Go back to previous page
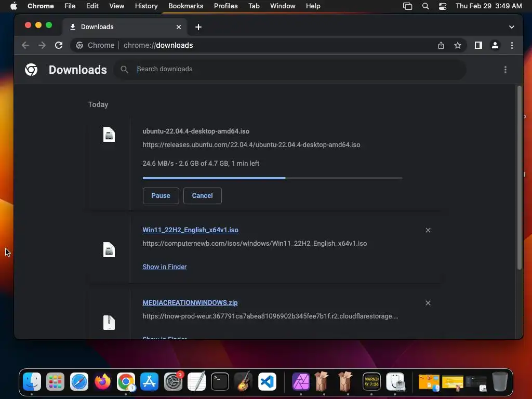This screenshot has width=532, height=399. coord(25,45)
